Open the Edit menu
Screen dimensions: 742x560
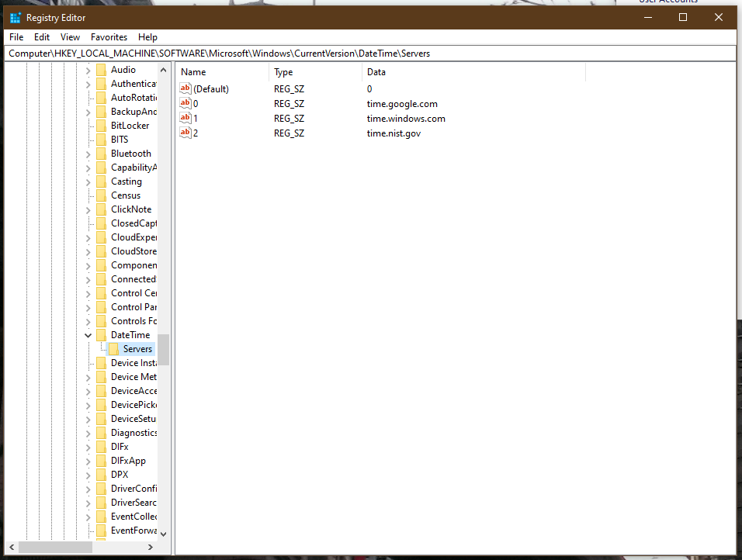pyautogui.click(x=41, y=36)
